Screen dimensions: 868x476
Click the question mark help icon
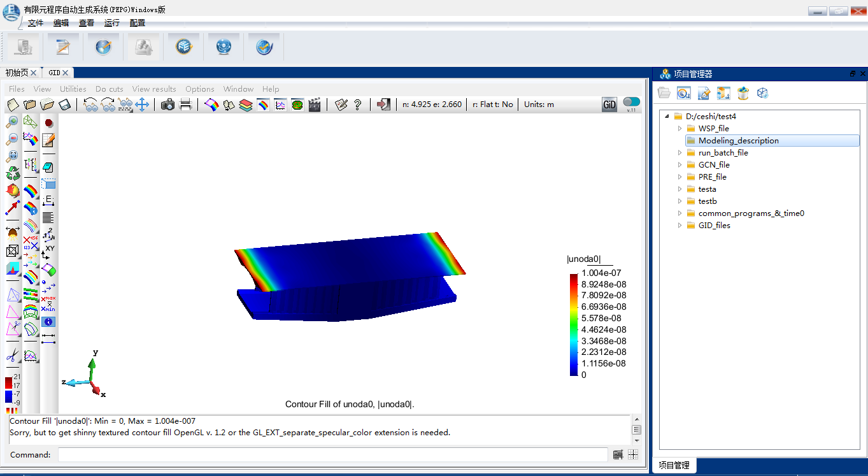coord(358,105)
